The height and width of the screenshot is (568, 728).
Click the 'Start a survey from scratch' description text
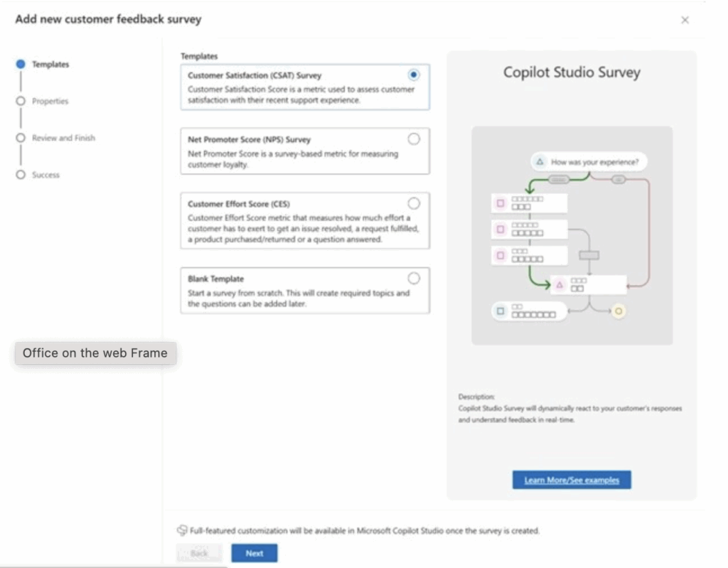pos(299,298)
